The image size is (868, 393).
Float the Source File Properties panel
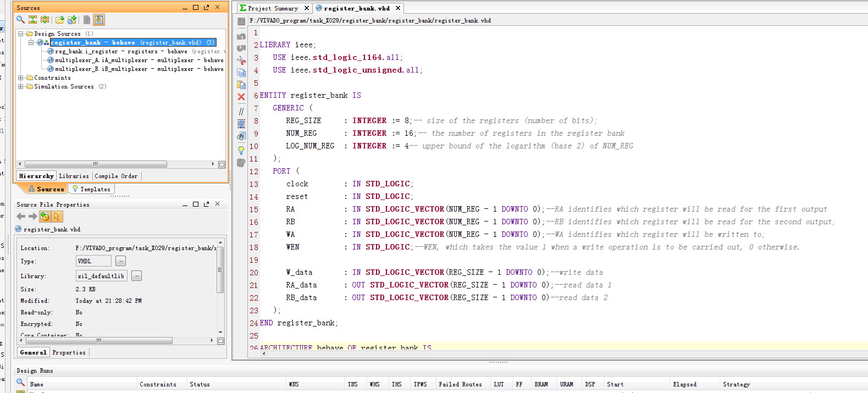point(206,204)
